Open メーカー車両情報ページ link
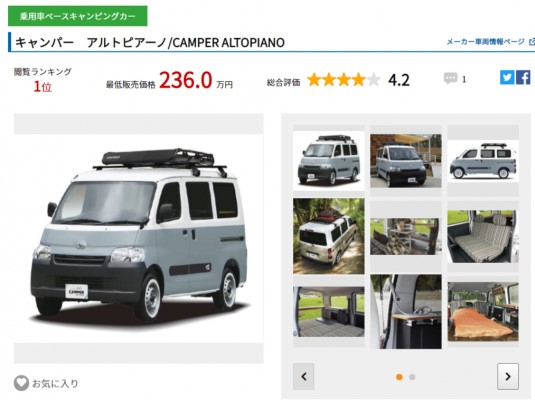 click(x=486, y=42)
